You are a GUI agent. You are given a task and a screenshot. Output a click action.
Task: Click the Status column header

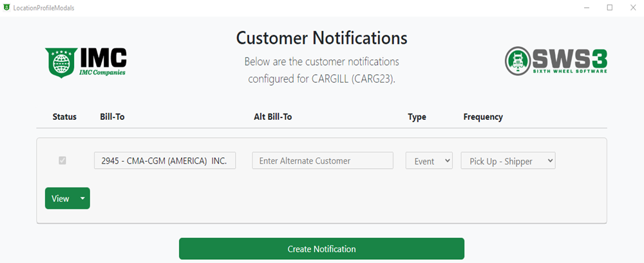[x=64, y=117]
